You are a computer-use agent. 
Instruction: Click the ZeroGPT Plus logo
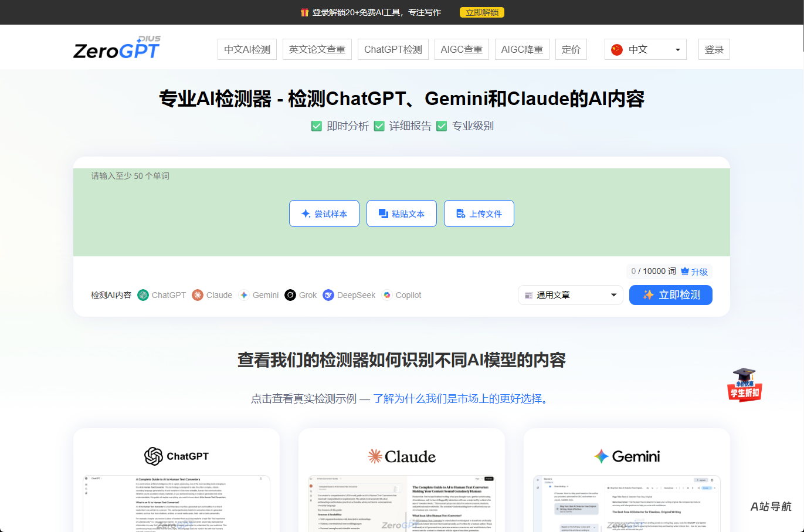pos(117,48)
